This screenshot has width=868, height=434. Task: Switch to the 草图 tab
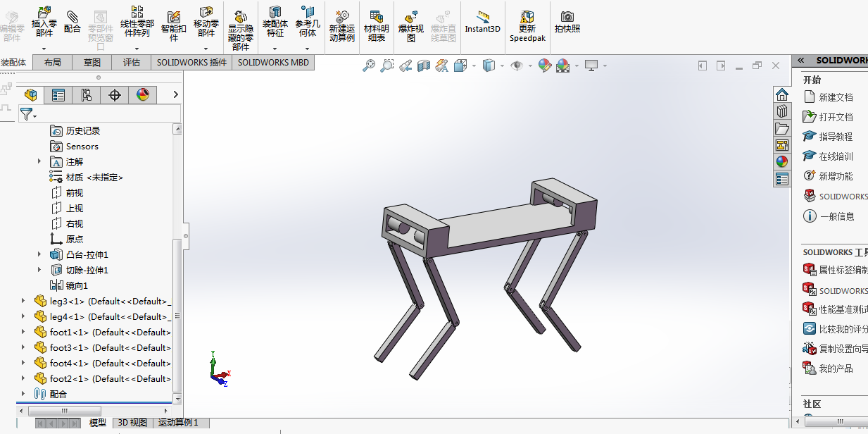[x=92, y=62]
